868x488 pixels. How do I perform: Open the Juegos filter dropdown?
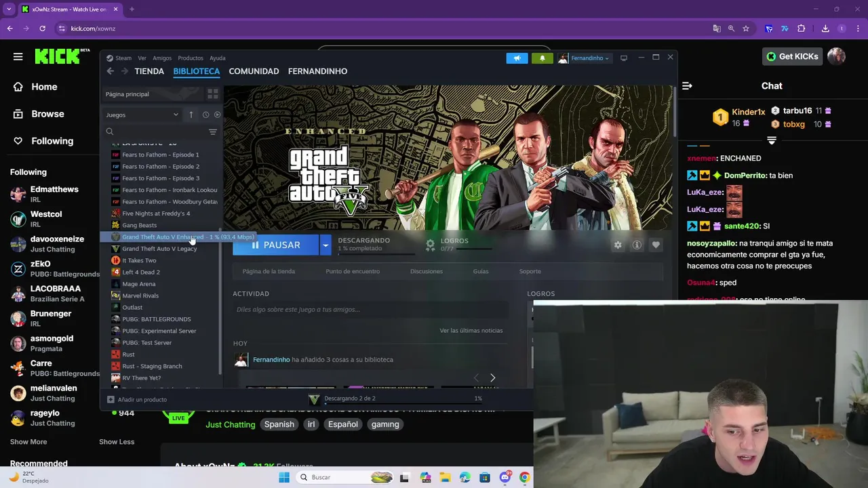pos(142,115)
